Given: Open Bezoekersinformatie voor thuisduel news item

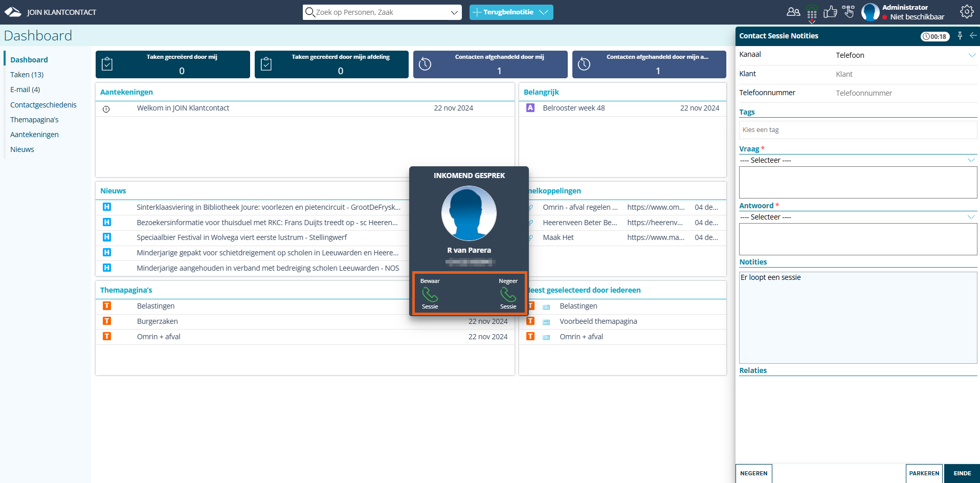Looking at the screenshot, I should 267,223.
